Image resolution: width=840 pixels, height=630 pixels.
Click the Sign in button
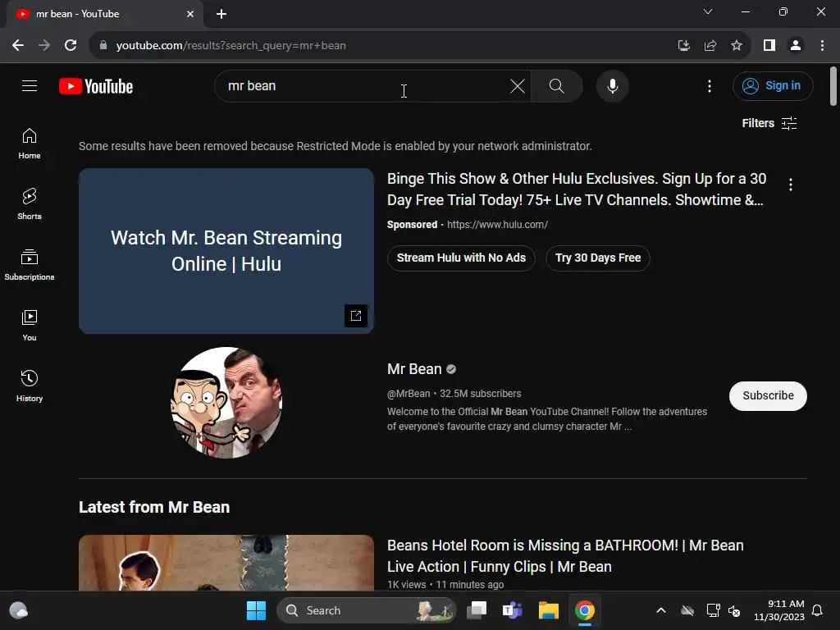(x=773, y=85)
